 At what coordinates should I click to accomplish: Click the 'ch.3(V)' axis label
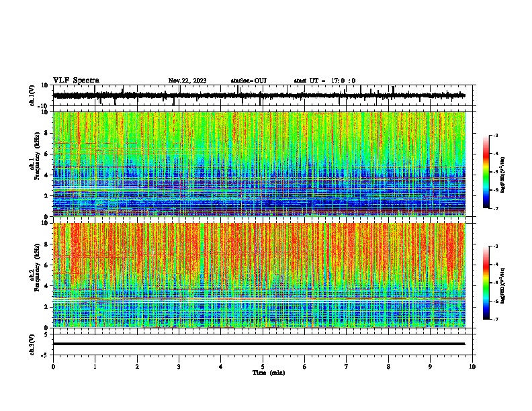tap(32, 345)
